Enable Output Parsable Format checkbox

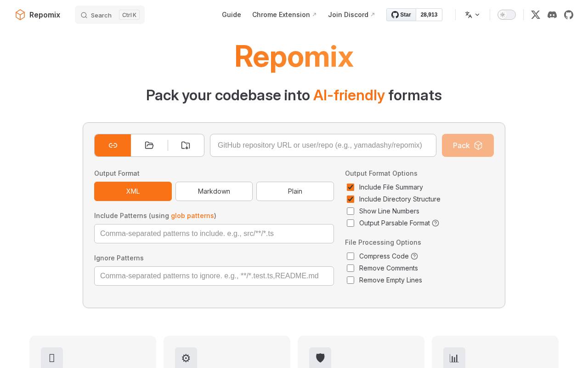coord(351,223)
